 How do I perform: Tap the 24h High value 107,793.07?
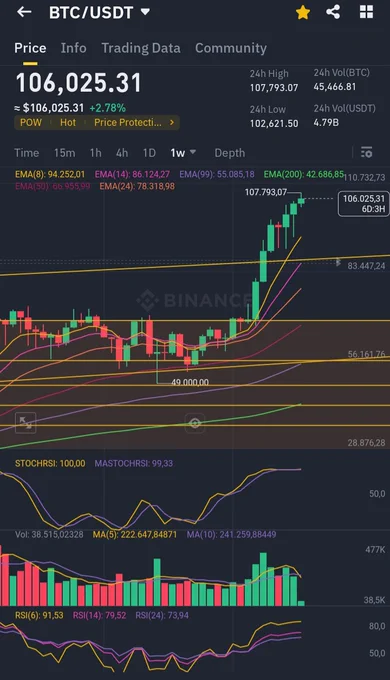tap(274, 88)
